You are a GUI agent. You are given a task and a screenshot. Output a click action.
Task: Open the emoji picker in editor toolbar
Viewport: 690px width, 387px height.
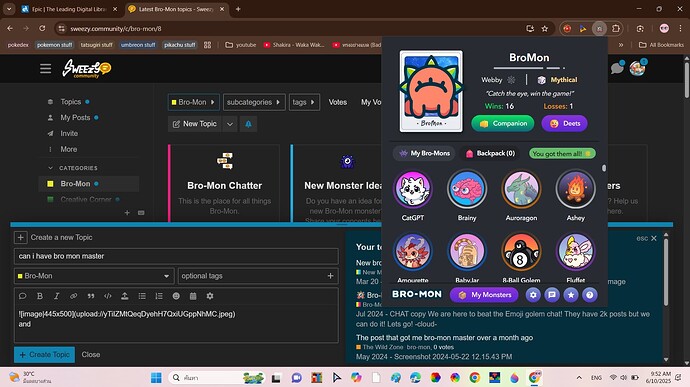click(176, 296)
